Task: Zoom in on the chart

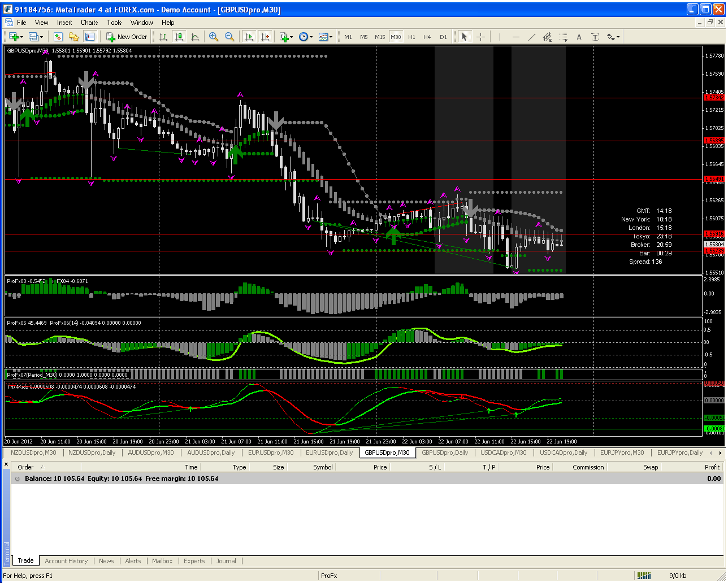Action: pyautogui.click(x=214, y=37)
